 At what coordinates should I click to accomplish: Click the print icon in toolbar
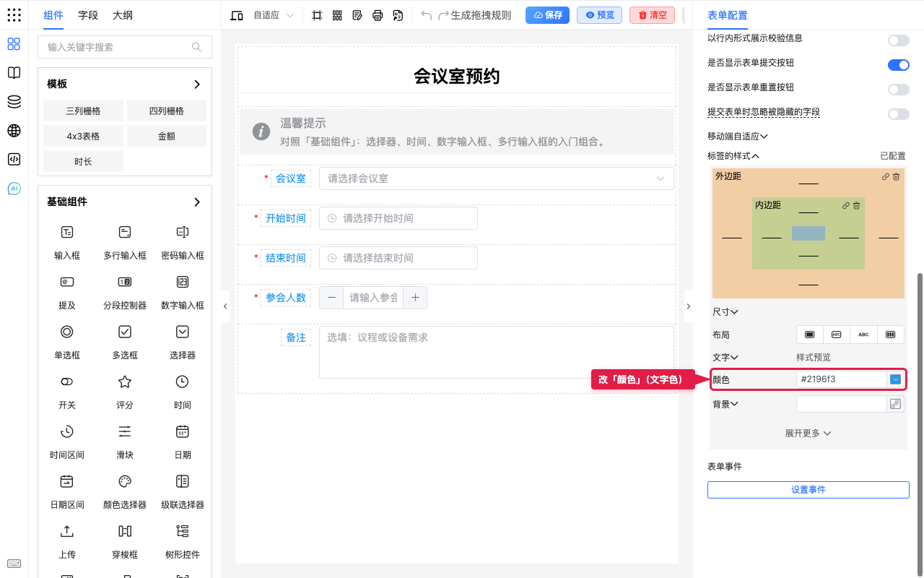pos(378,15)
